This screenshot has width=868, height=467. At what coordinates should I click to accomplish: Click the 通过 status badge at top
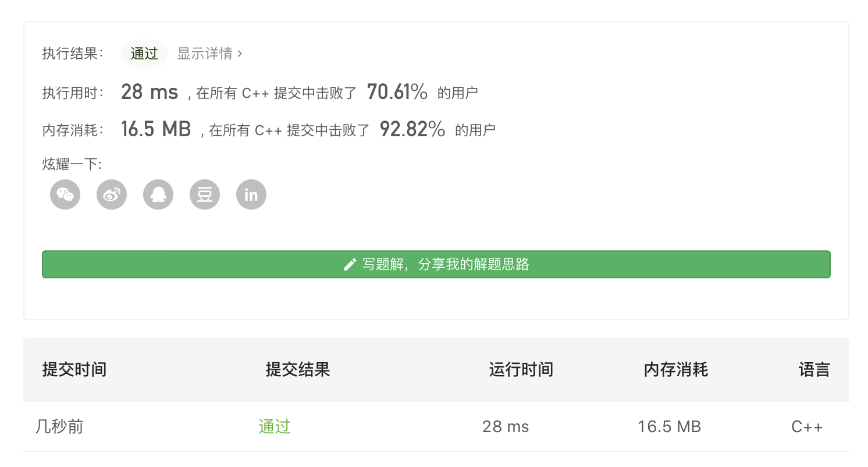click(144, 54)
